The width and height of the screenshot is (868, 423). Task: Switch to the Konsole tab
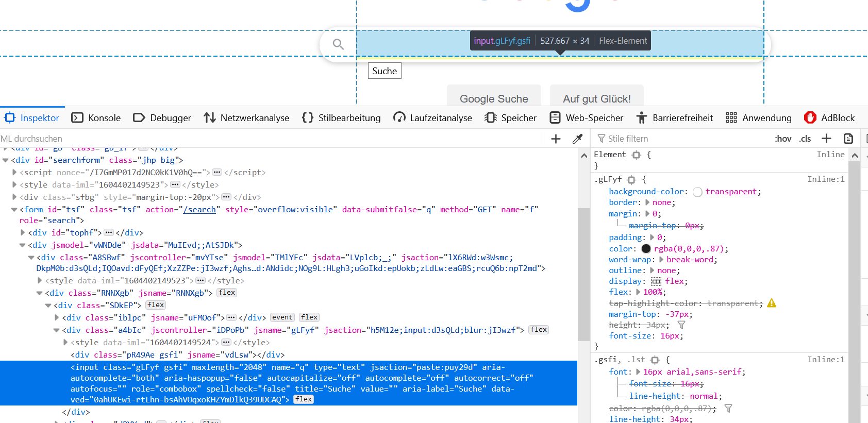tap(96, 118)
